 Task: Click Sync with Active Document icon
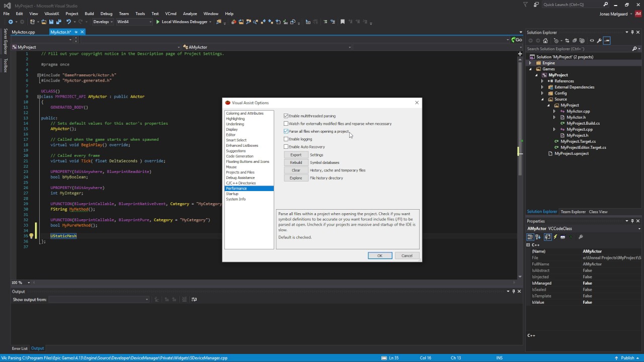(567, 41)
